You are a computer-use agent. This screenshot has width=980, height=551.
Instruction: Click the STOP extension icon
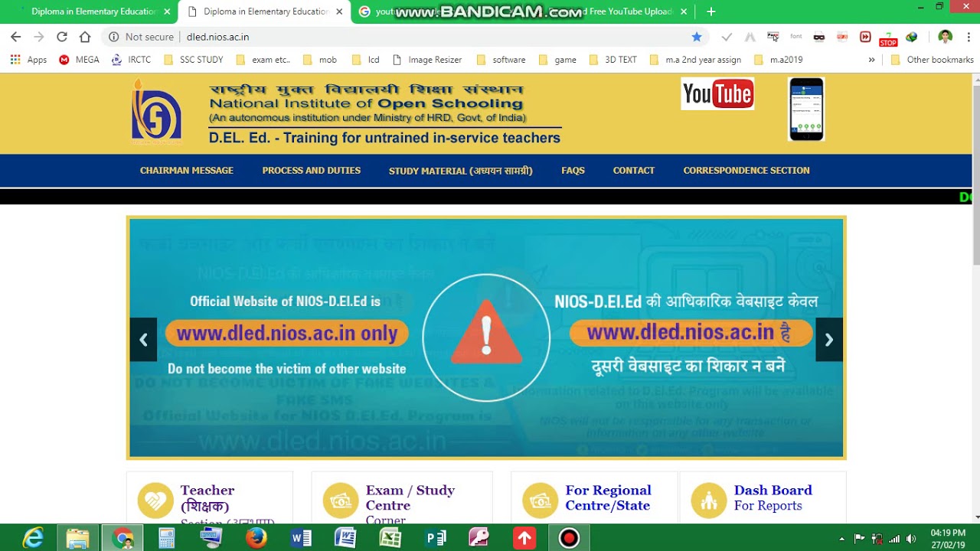point(888,40)
